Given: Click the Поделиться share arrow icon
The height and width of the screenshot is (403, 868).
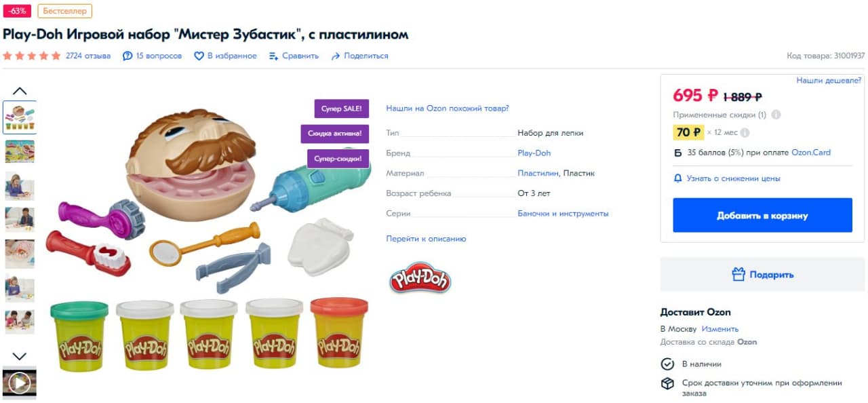Looking at the screenshot, I should 335,56.
